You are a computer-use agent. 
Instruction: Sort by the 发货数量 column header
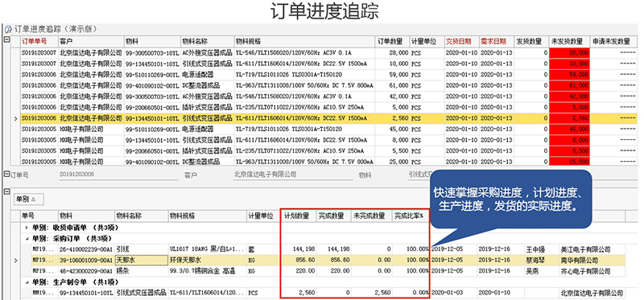(x=531, y=42)
